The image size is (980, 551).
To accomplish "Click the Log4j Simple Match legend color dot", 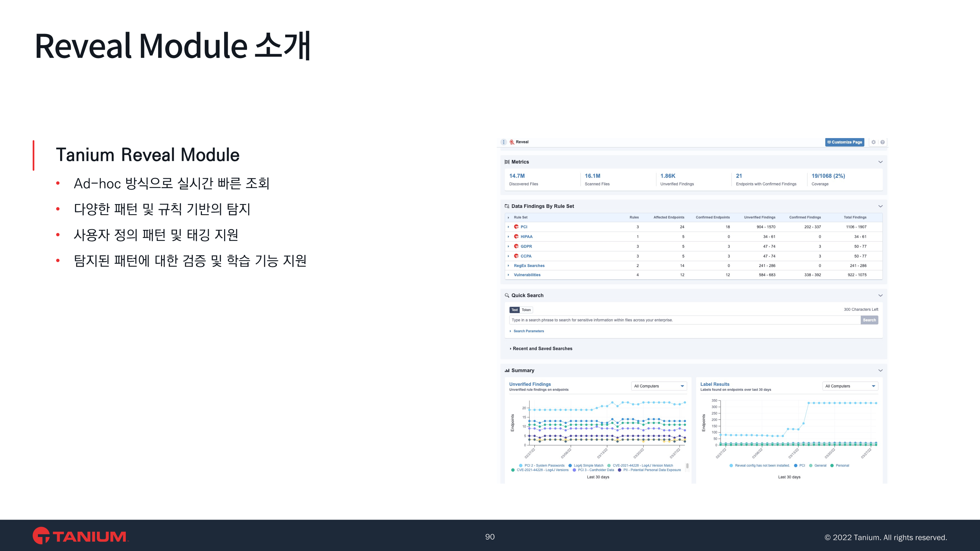I will click(570, 465).
